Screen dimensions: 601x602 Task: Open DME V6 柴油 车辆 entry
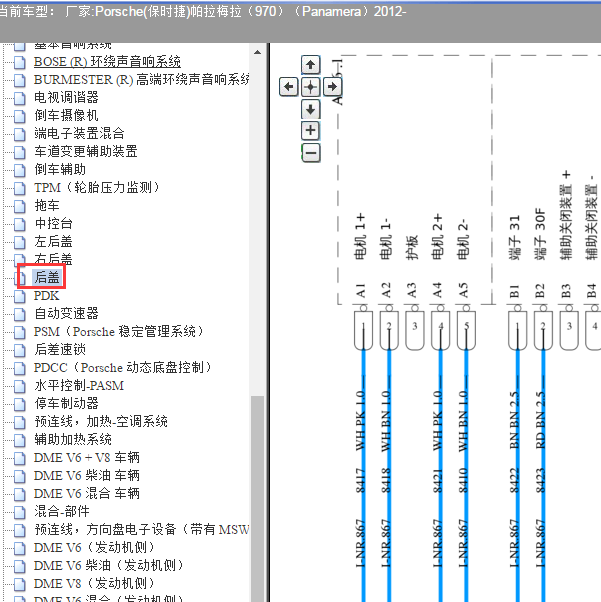point(86,476)
